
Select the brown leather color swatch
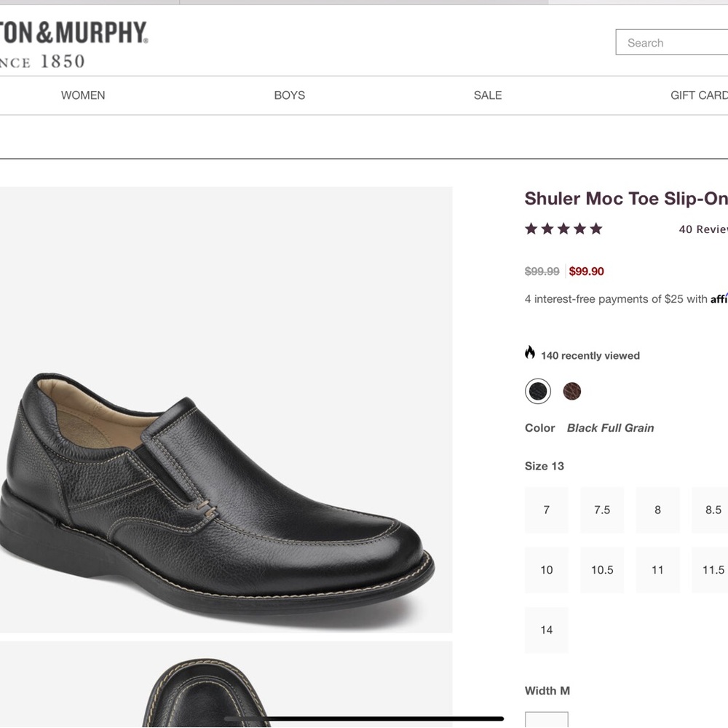pos(573,391)
